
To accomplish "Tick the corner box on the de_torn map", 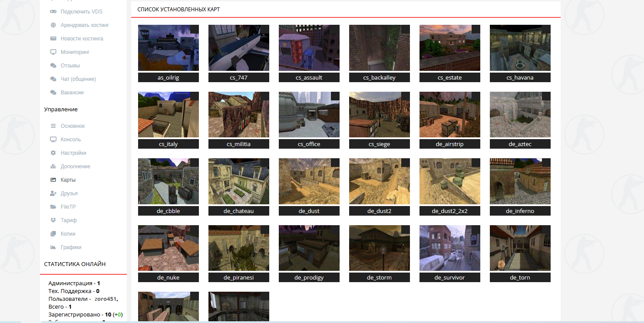I will (x=546, y=230).
